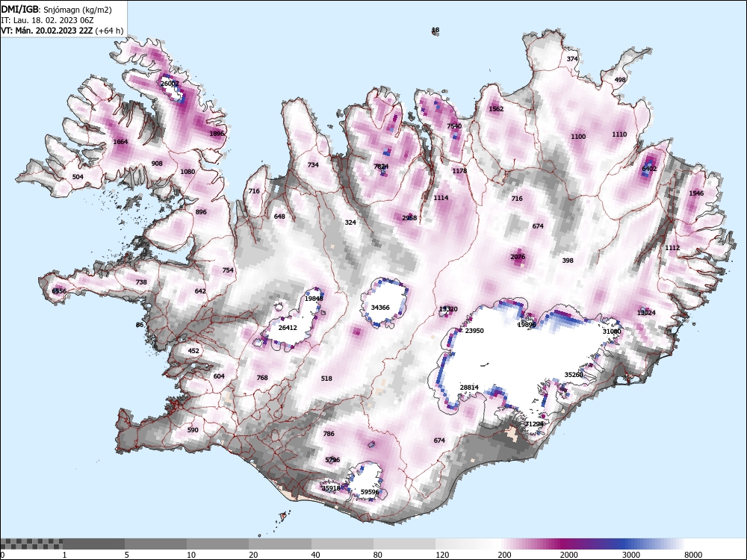
Task: Click the map value 604
Action: [219, 376]
